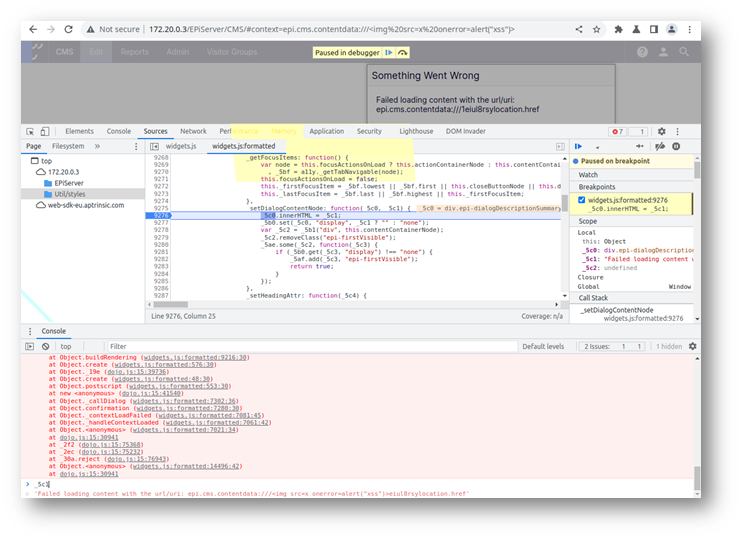The width and height of the screenshot is (743, 540).
Task: Click the widgets.js:formatted:9216:30 stack link
Action: (195, 357)
